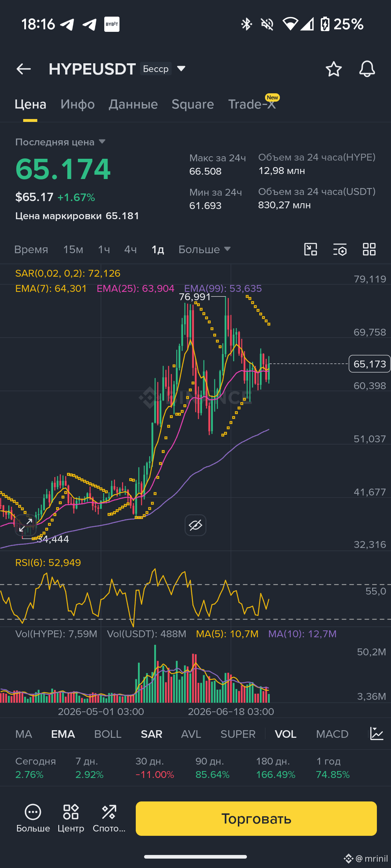Viewport: 391px width, 868px height.
Task: Tap the 180 дн. 166.49% performance cell
Action: (x=276, y=768)
